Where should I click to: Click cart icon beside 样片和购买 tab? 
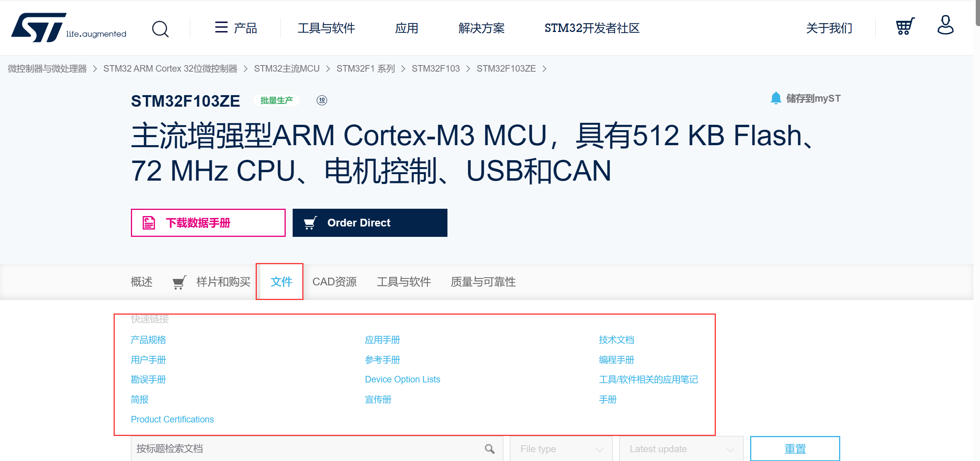(179, 282)
